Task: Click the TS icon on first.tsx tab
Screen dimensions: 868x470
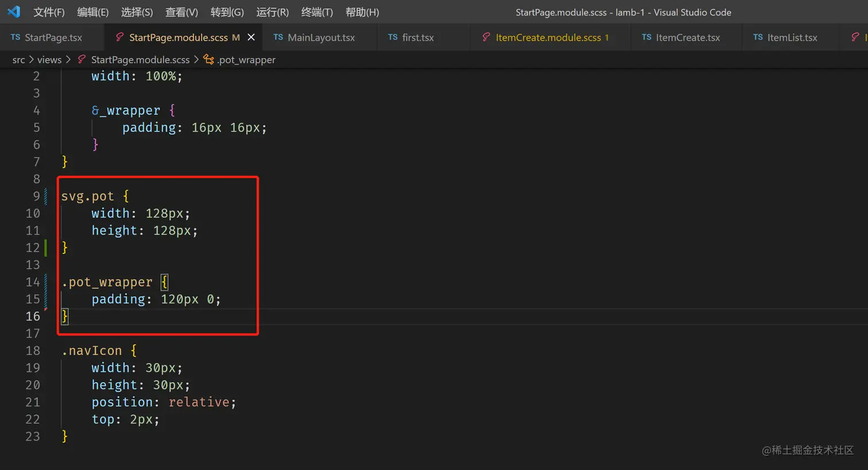Action: [393, 37]
